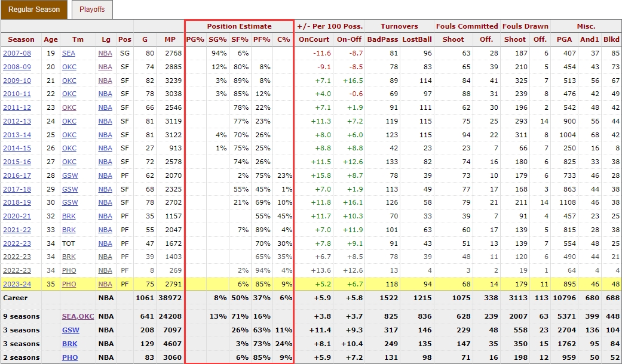Sort by the BadPass column header

[x=382, y=39]
